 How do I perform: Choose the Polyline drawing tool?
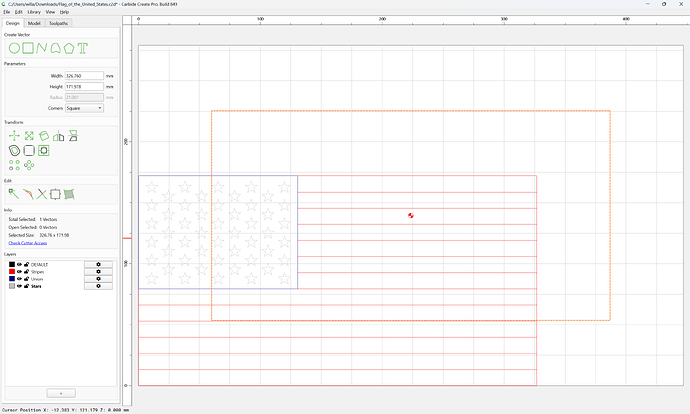pyautogui.click(x=42, y=48)
